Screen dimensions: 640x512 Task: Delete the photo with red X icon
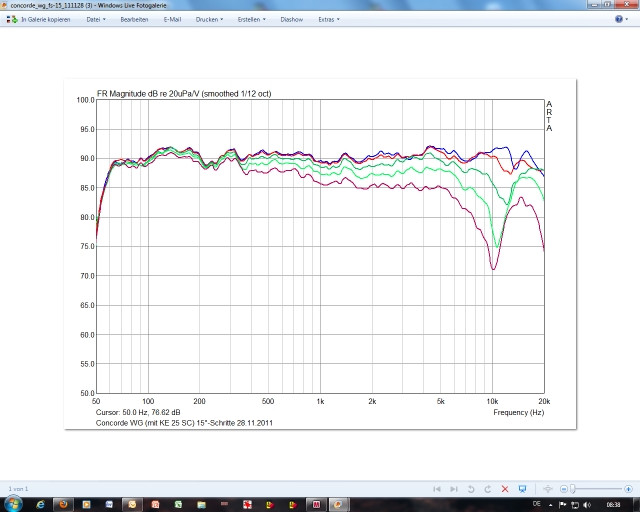coord(504,489)
